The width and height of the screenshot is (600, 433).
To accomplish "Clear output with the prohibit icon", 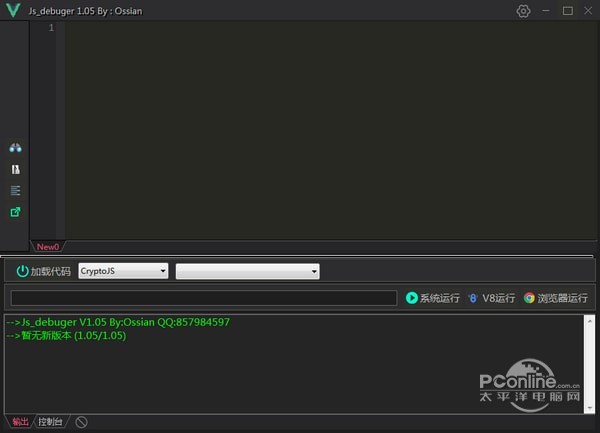I will pos(81,422).
